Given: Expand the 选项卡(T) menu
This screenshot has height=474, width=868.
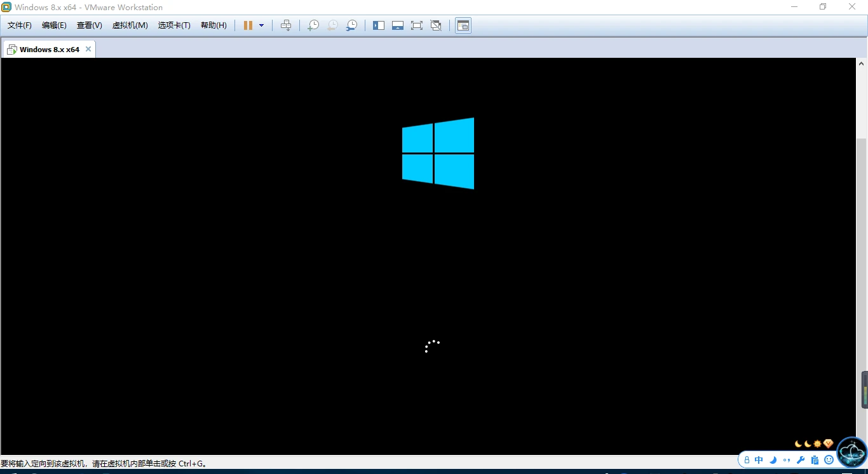Looking at the screenshot, I should (174, 25).
